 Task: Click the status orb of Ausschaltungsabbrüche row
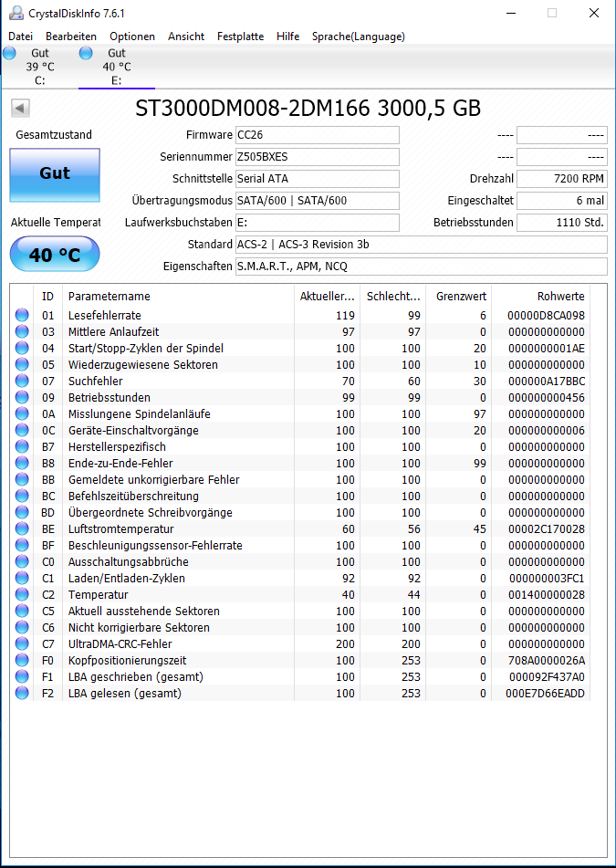click(x=22, y=562)
